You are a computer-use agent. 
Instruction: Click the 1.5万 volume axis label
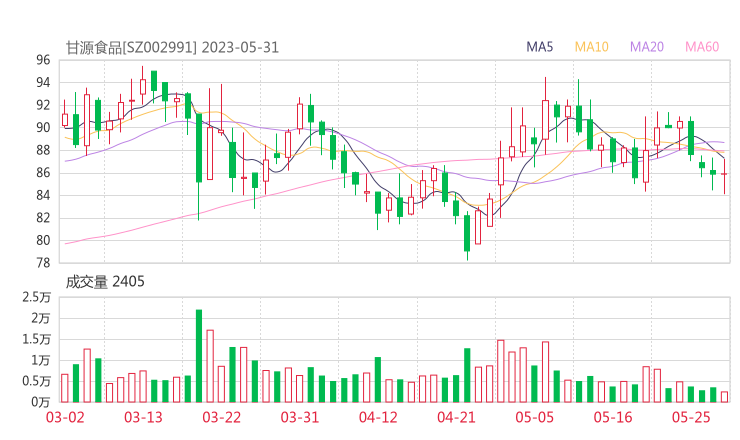point(36,339)
